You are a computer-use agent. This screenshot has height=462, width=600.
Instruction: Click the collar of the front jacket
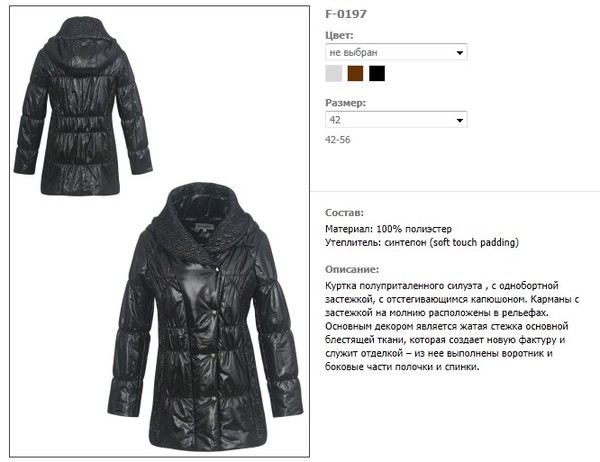click(x=205, y=224)
